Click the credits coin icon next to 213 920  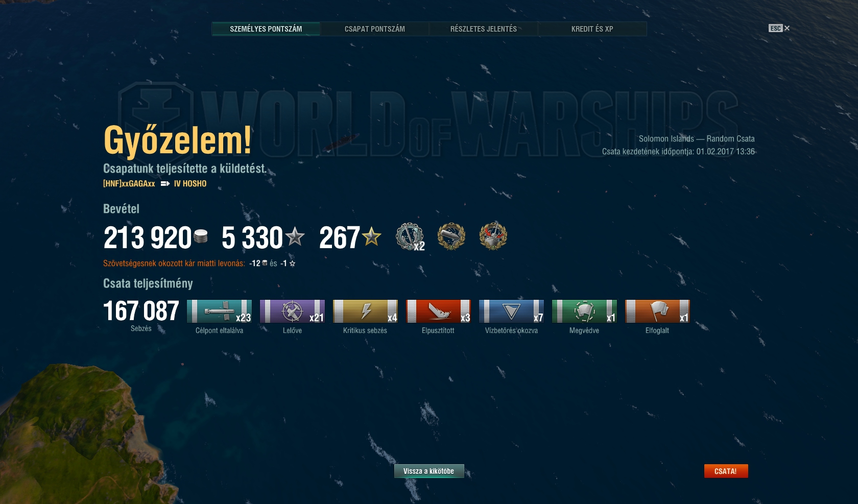click(201, 236)
